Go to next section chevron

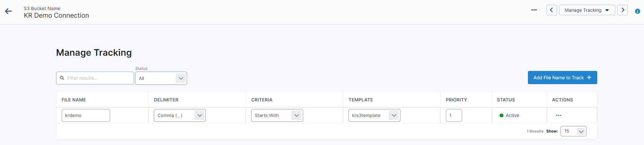coord(623,10)
